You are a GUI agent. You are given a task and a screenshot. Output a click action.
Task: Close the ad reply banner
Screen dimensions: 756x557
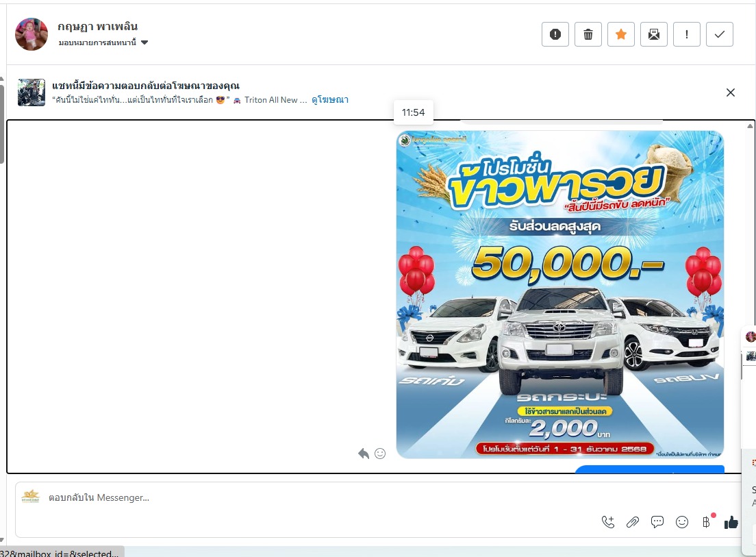[x=731, y=92]
